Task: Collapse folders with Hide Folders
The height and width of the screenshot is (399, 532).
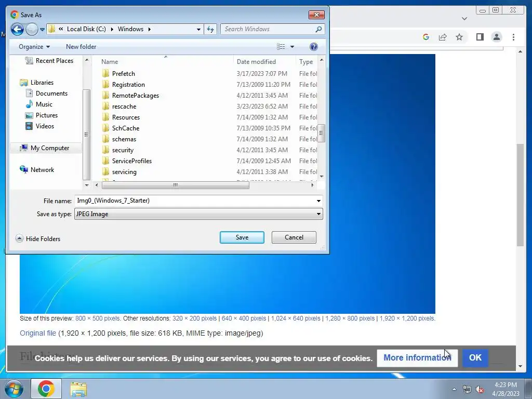Action: coord(38,239)
